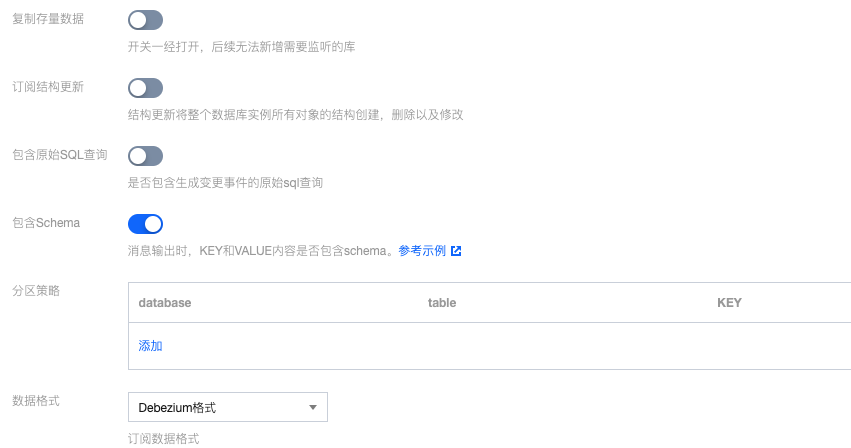Disable the 包含Schema toggle switch

click(x=145, y=224)
